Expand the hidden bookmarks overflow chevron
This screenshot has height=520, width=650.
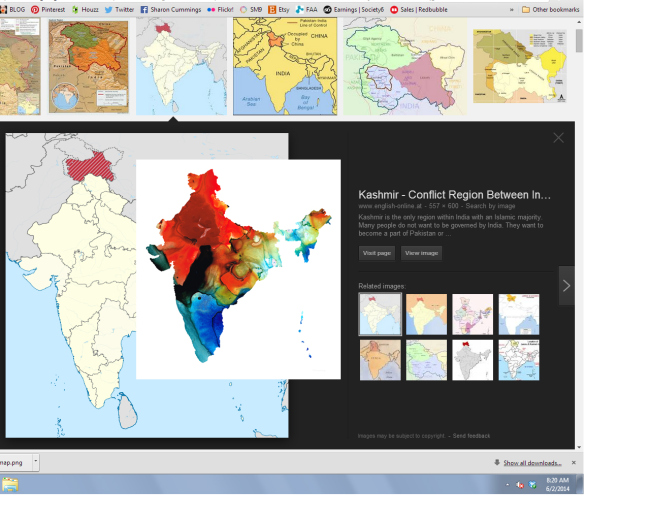pyautogui.click(x=512, y=9)
